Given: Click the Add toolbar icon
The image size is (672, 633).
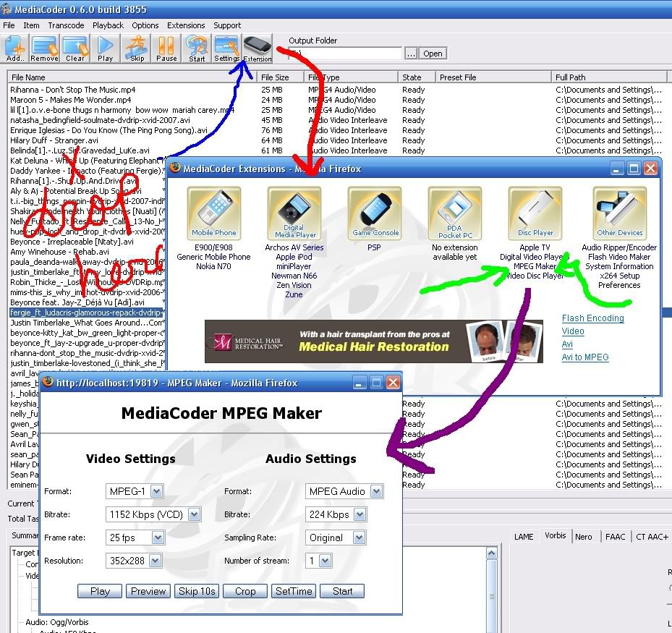Looking at the screenshot, I should (15, 48).
